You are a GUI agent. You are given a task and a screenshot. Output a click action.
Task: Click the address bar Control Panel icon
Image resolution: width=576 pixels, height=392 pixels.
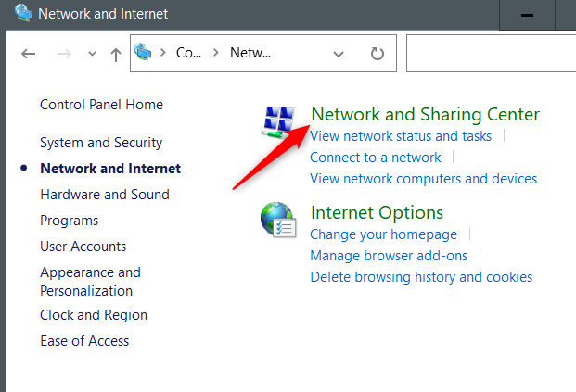(x=143, y=53)
